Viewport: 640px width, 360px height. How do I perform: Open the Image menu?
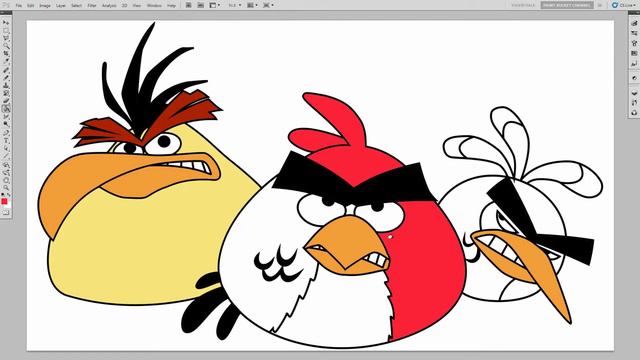[x=45, y=6]
